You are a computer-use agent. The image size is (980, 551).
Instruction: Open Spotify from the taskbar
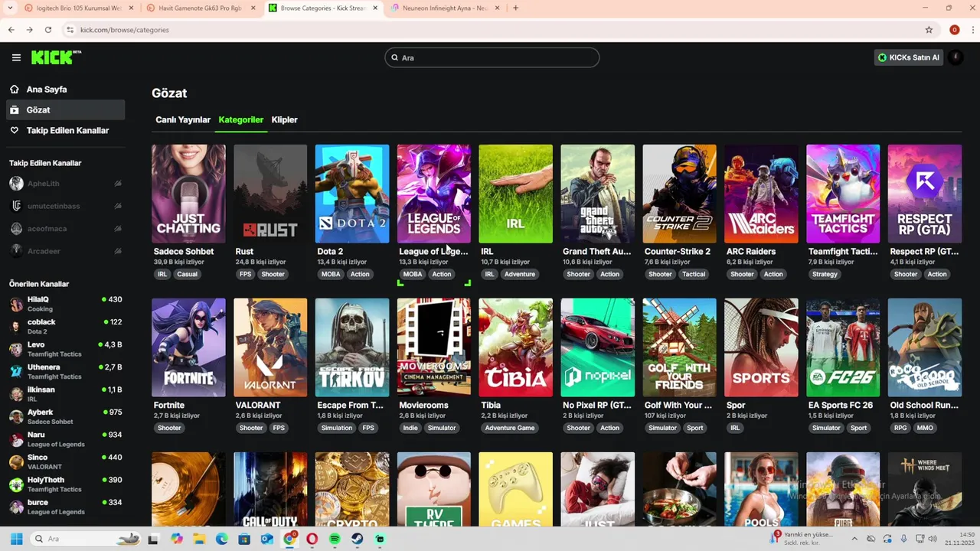tap(335, 539)
